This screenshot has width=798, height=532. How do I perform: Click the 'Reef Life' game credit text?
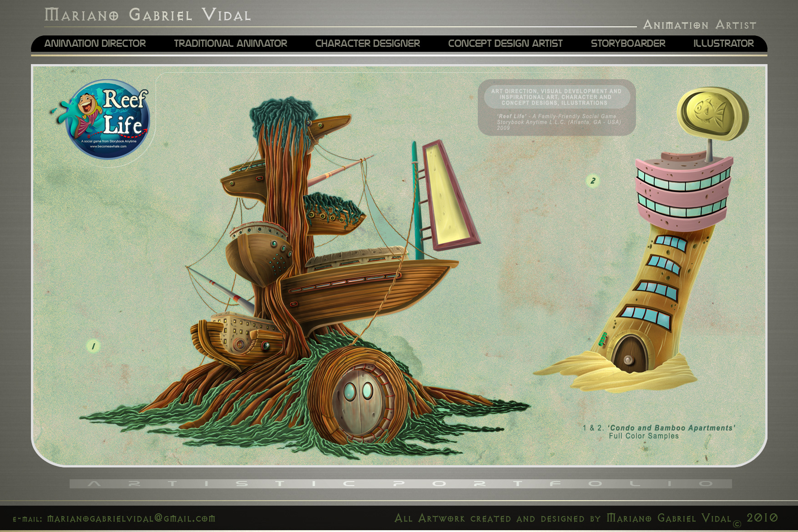[x=559, y=122]
